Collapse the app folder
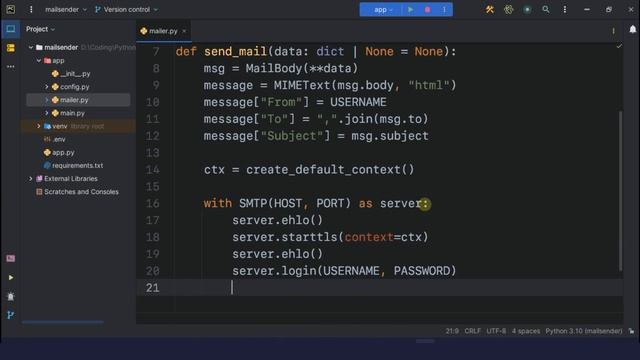Image resolution: width=640 pixels, height=360 pixels. (39, 60)
